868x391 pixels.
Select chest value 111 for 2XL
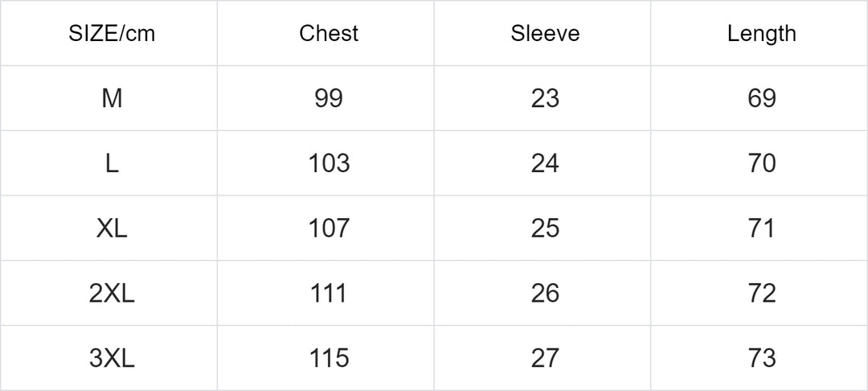329,294
